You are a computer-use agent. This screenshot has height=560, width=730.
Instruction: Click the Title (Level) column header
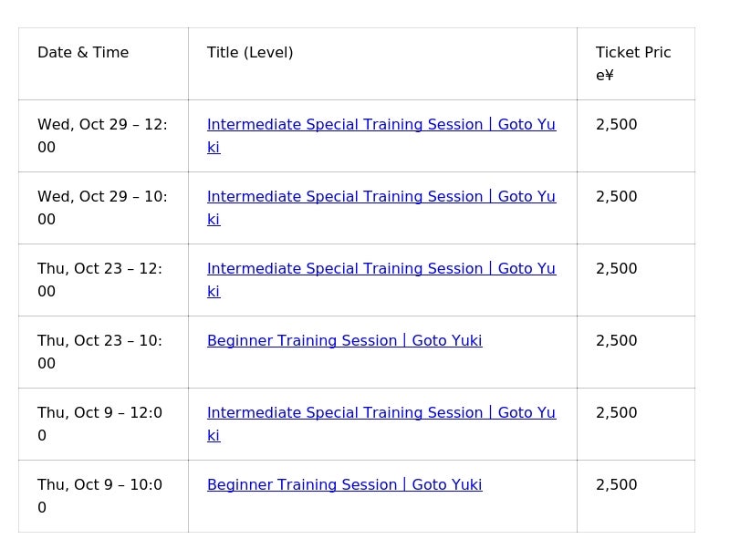click(250, 53)
